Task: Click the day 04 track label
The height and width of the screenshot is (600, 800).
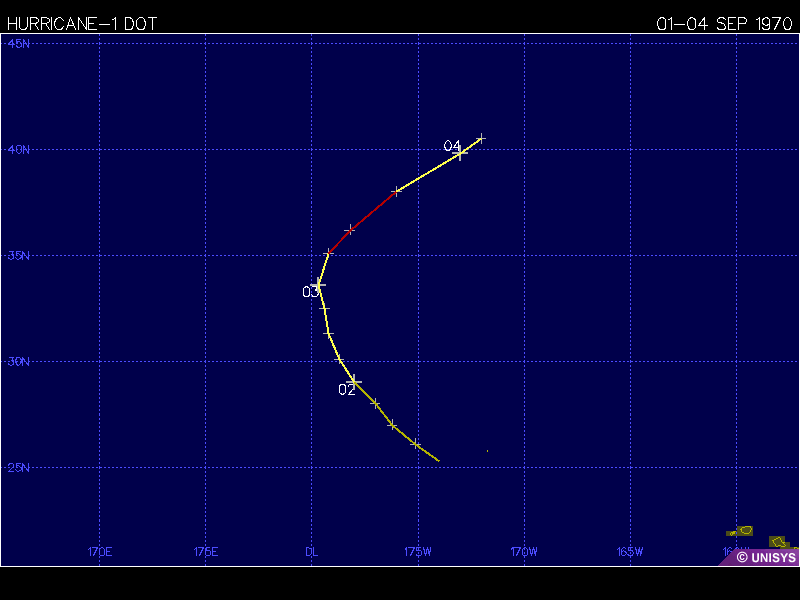Action: pyautogui.click(x=452, y=147)
